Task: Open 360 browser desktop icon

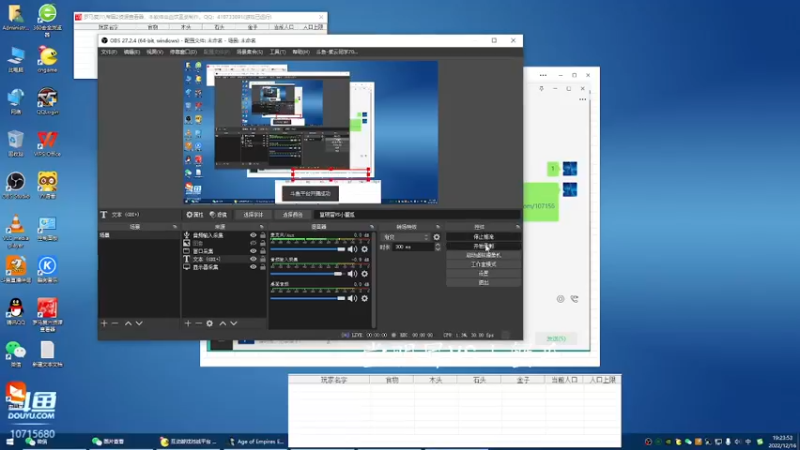Action: pos(47,20)
